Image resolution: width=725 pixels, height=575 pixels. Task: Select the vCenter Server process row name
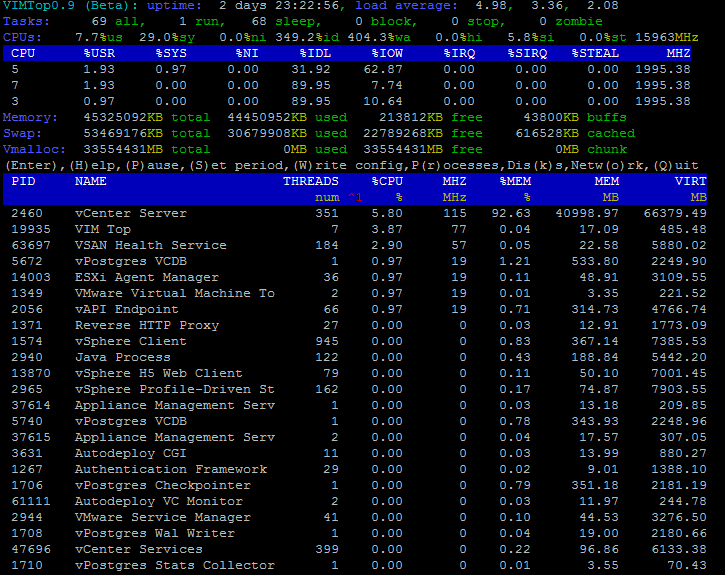(x=130, y=213)
